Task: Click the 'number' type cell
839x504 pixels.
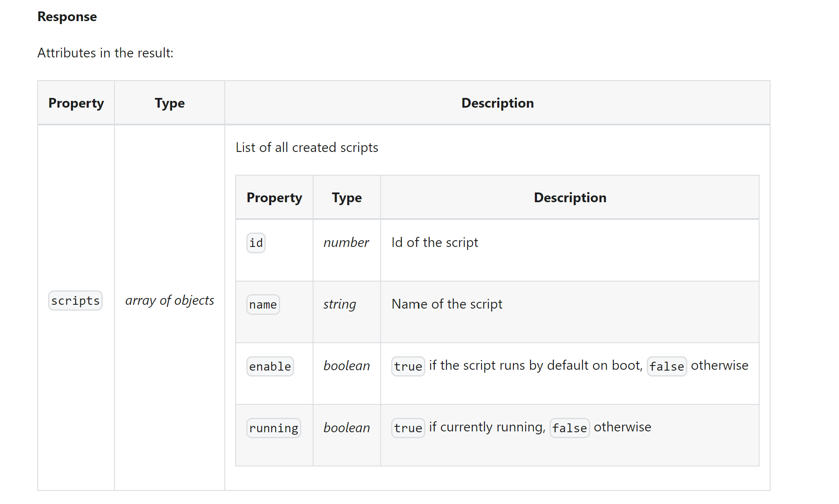Action: tap(346, 242)
